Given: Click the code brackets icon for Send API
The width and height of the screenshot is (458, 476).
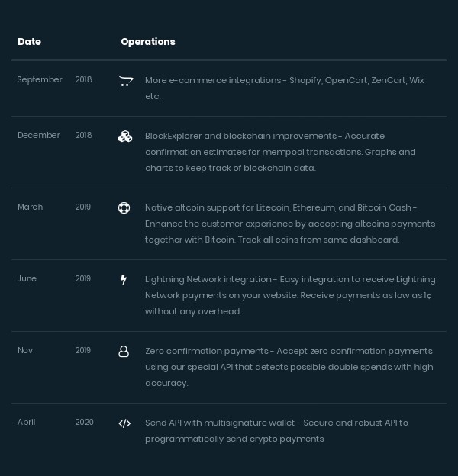Looking at the screenshot, I should 124,423.
